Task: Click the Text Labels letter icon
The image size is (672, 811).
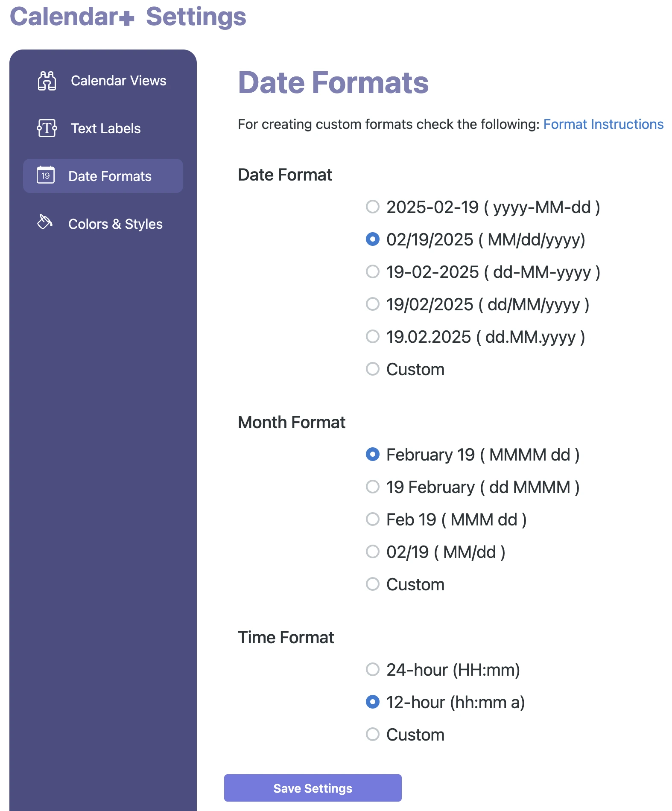Action: [46, 128]
